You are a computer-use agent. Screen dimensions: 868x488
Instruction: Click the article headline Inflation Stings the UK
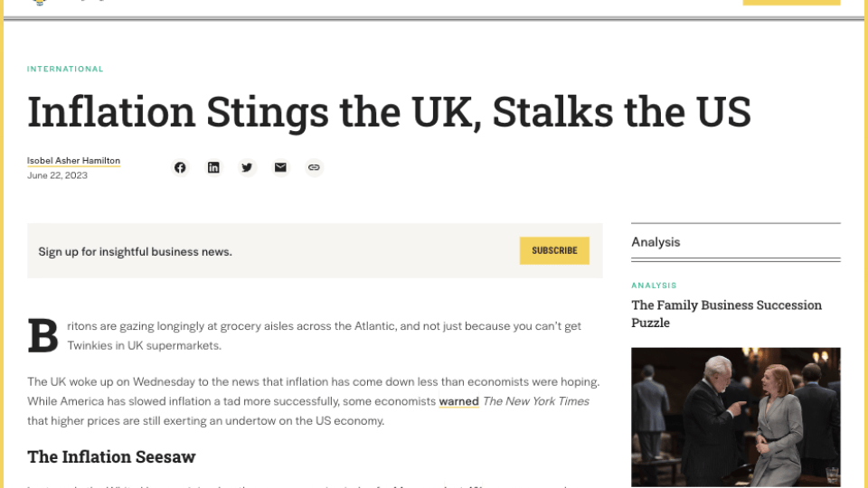pyautogui.click(x=389, y=112)
